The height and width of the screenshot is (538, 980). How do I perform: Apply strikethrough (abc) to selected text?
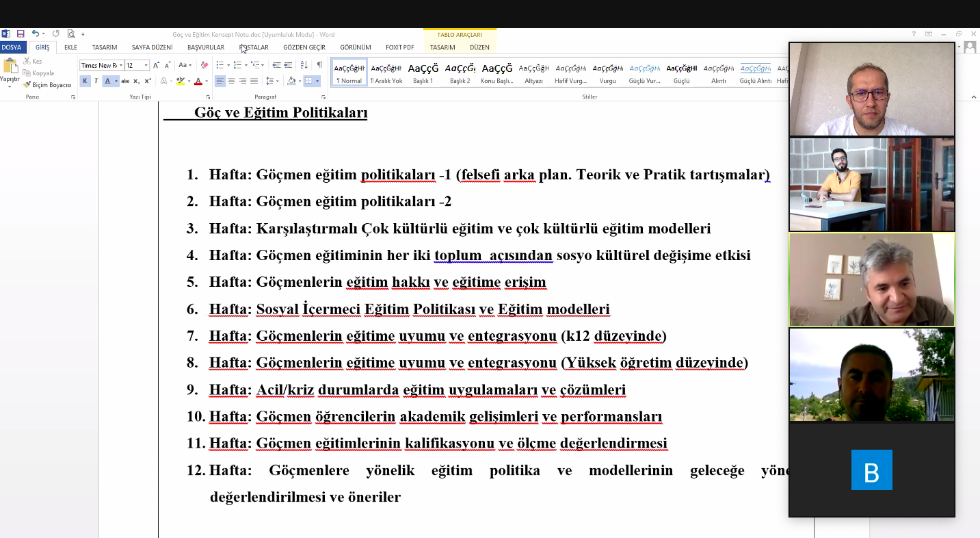click(126, 81)
